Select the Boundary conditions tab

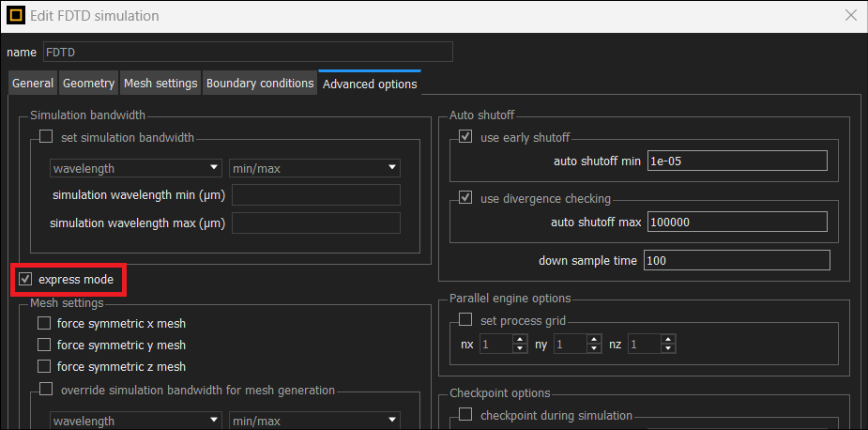(260, 84)
